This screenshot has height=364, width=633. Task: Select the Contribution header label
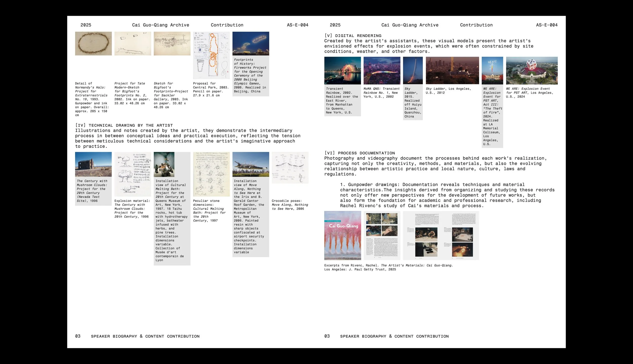(227, 25)
